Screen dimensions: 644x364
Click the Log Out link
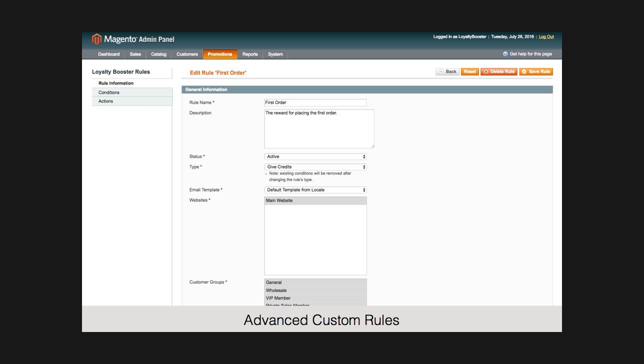546,36
